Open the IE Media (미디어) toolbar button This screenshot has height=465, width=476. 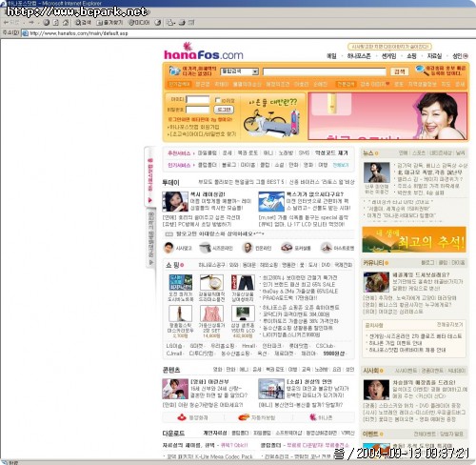(x=139, y=23)
